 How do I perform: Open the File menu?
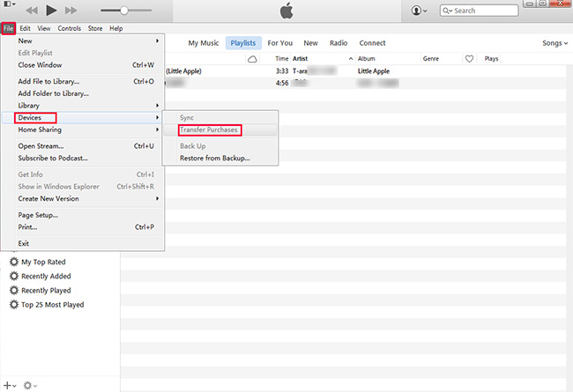pos(9,28)
